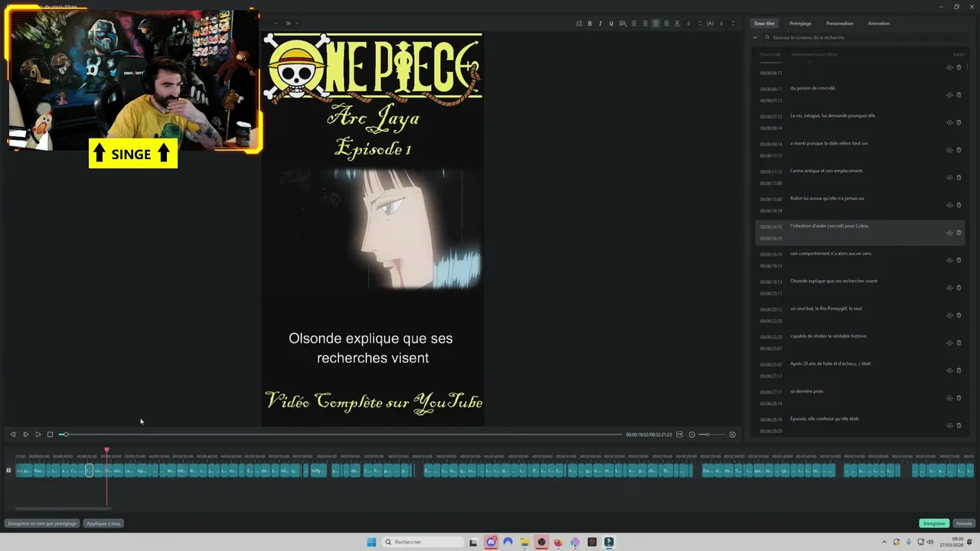
Task: Click the start timecode 00:00:11:12
Action: [770, 171]
